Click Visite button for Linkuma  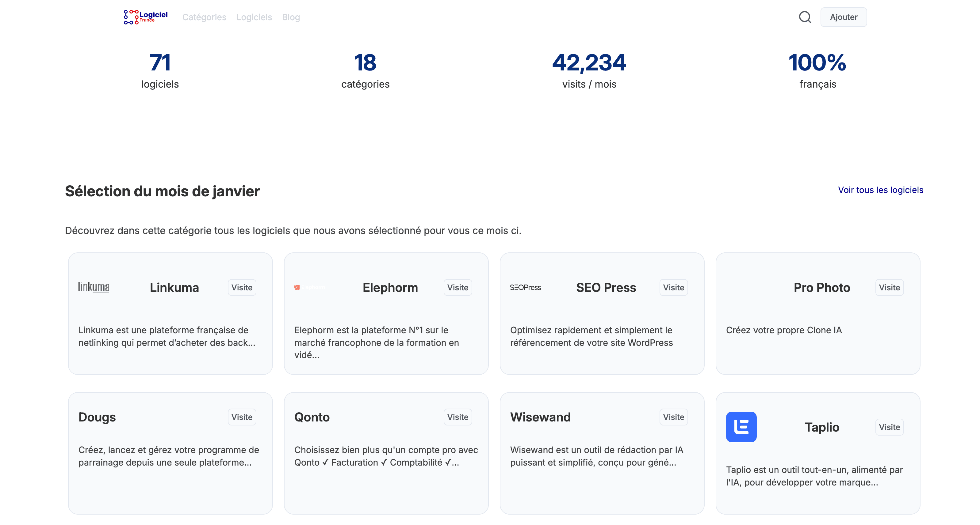242,287
